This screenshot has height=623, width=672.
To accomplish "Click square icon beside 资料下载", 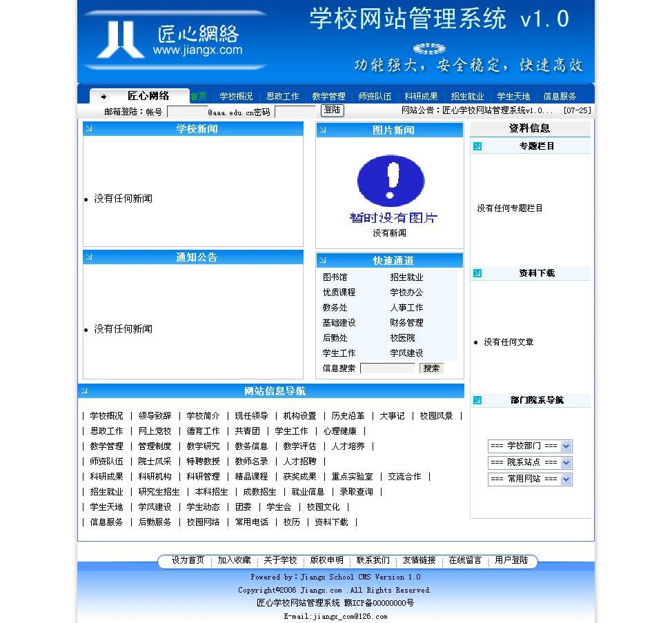I will [x=477, y=273].
